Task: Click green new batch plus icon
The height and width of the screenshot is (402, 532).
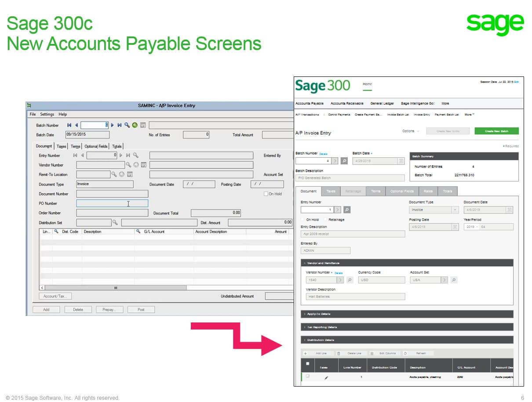Action: click(135, 125)
